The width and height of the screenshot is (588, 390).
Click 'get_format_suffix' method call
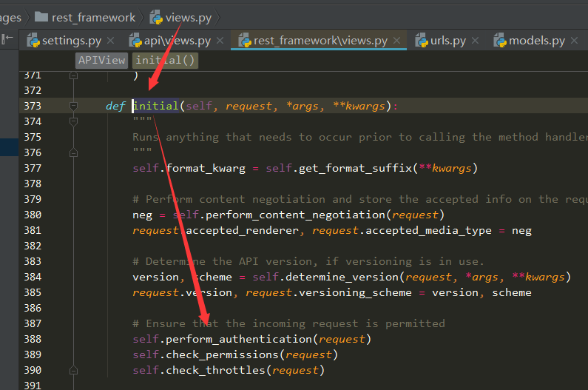click(x=356, y=169)
